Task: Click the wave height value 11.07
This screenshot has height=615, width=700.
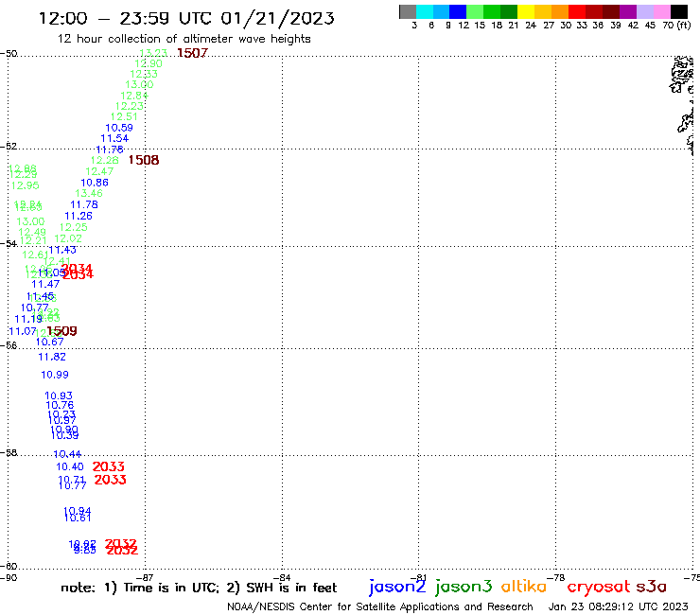Action: (23, 331)
